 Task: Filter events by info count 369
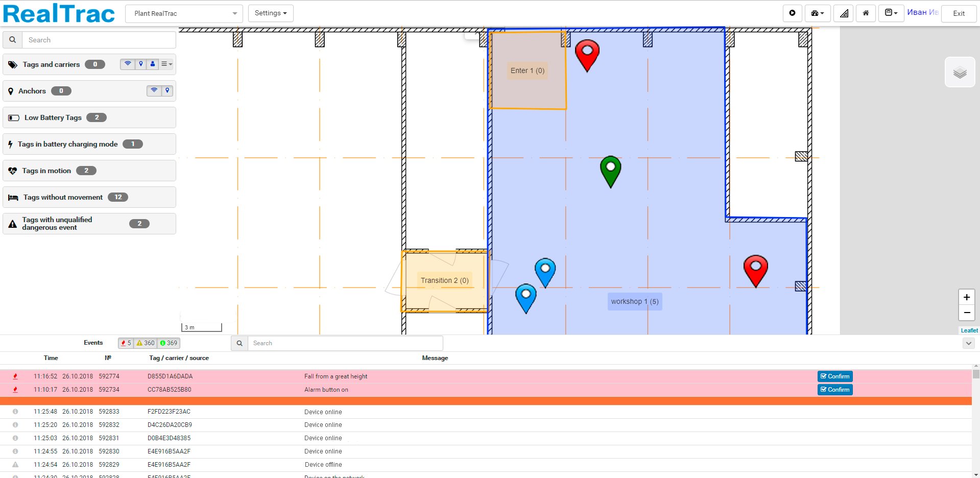(x=169, y=343)
